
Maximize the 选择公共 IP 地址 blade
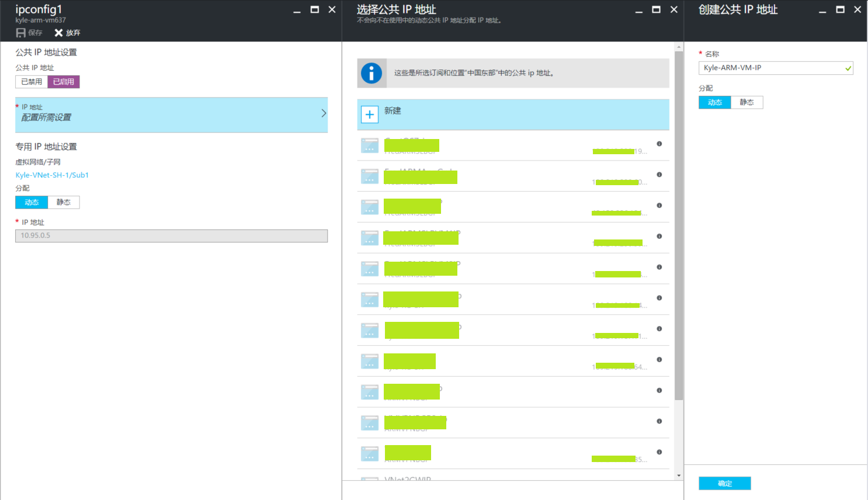[656, 9]
